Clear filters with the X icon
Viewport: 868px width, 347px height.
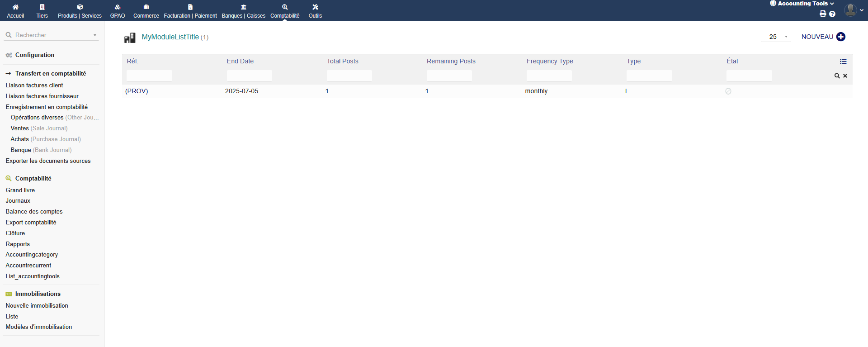(845, 76)
